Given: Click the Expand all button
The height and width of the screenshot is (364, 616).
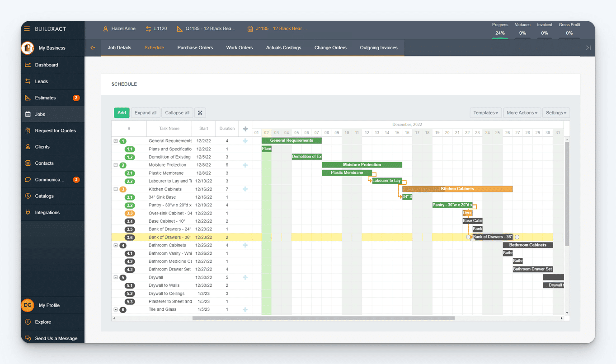Looking at the screenshot, I should (x=145, y=112).
